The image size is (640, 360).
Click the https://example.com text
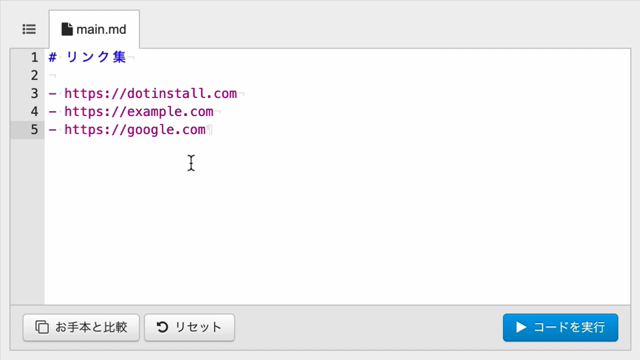pyautogui.click(x=139, y=111)
